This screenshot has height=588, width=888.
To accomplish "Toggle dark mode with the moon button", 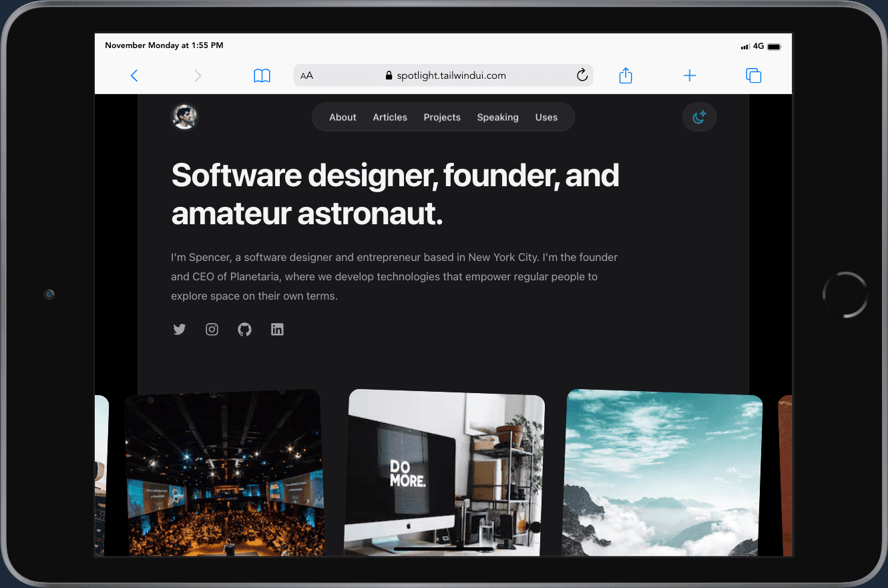I will click(699, 117).
